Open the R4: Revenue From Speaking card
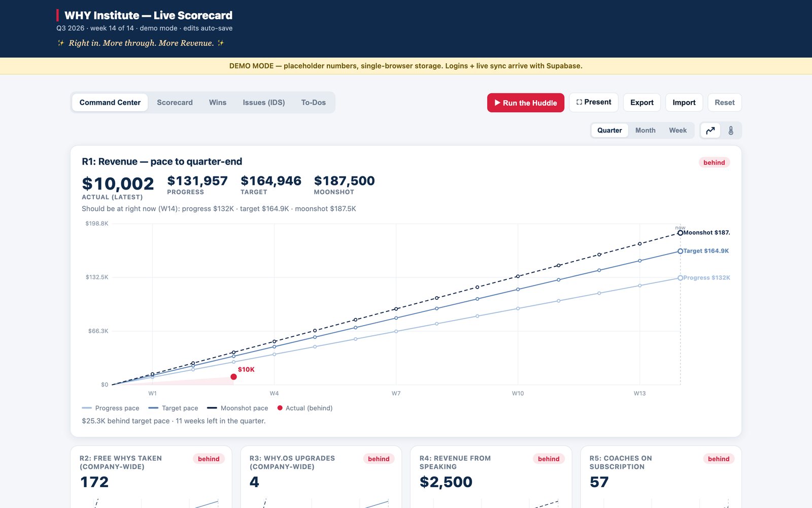This screenshot has height=508, width=812. [491, 477]
